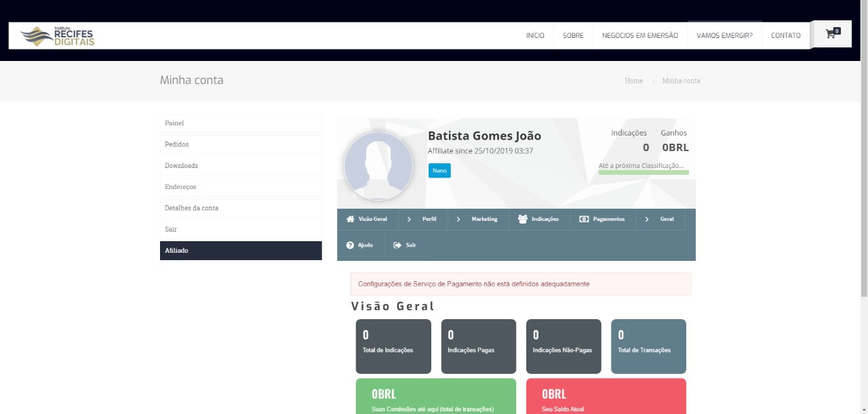The image size is (868, 414).
Task: Click the Nano rank badge
Action: pos(439,171)
